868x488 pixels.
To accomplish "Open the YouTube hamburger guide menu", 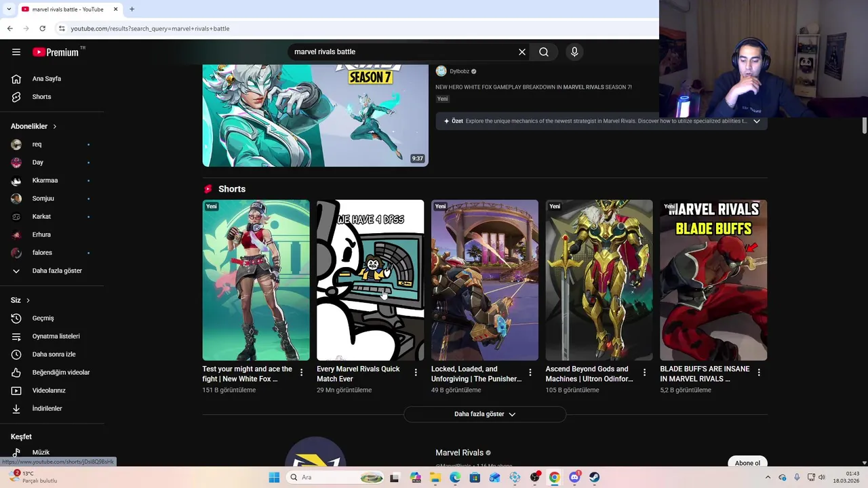I will click(16, 52).
